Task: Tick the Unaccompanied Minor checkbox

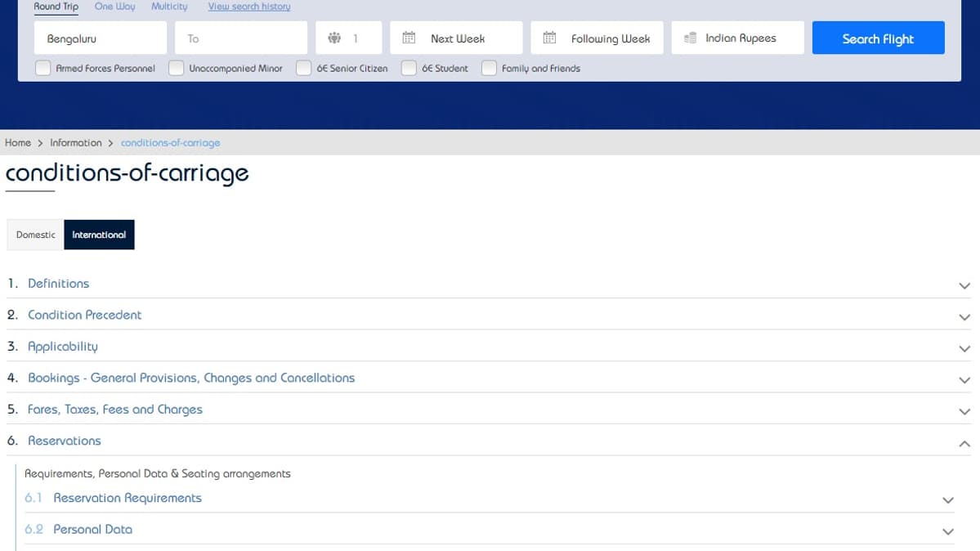Action: 177,68
